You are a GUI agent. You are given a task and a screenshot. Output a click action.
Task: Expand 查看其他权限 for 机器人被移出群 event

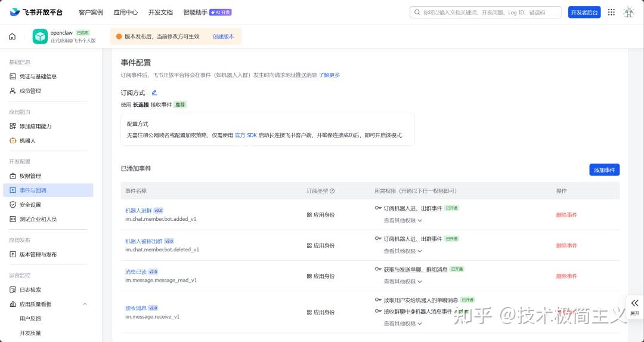[x=403, y=251]
